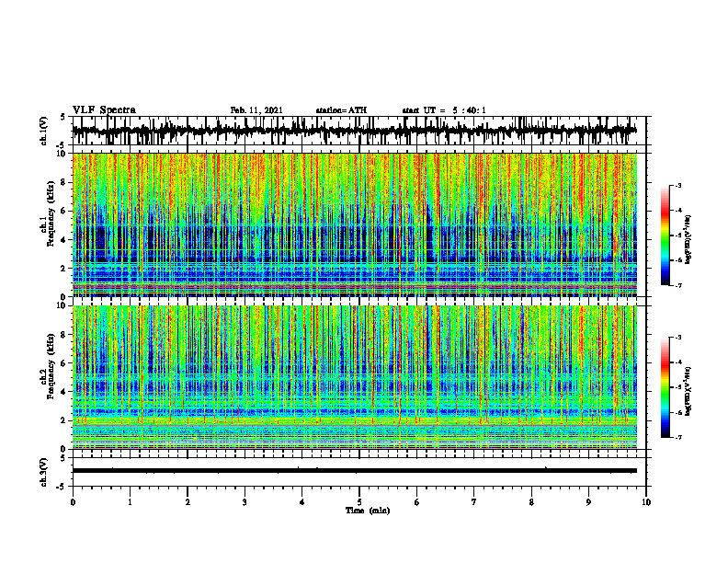Click the 8 kHz tick of ch.1 axis

(x=64, y=182)
